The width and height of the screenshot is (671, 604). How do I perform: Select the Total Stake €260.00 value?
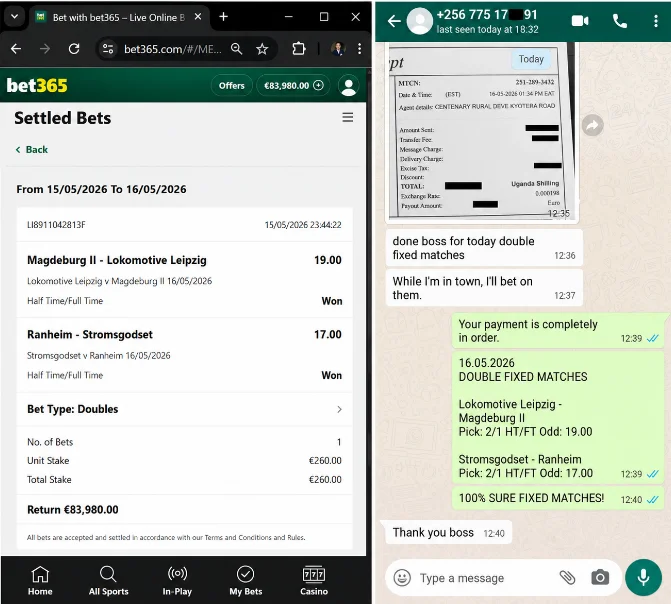pos(325,479)
